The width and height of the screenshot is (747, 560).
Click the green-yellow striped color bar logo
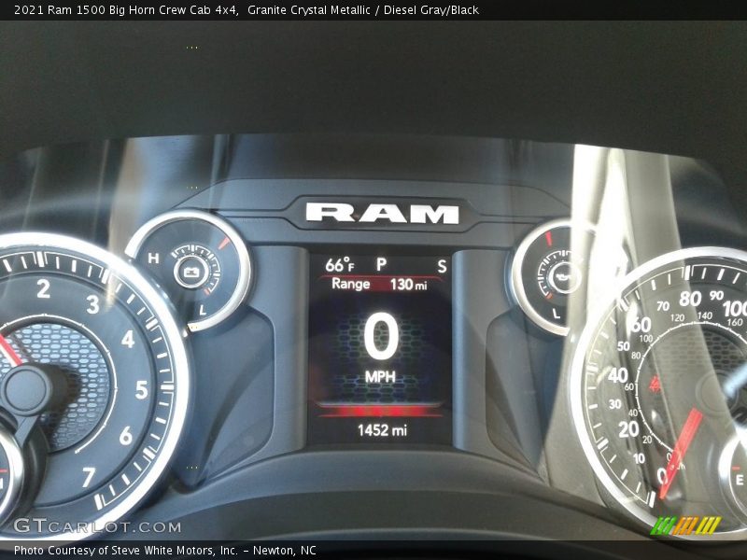click(685, 525)
